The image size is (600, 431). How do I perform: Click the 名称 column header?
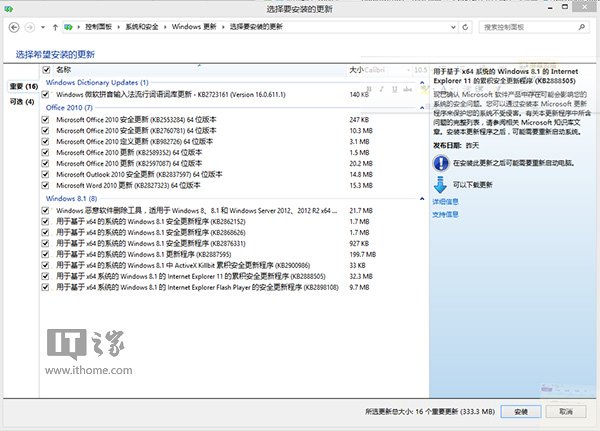point(64,70)
